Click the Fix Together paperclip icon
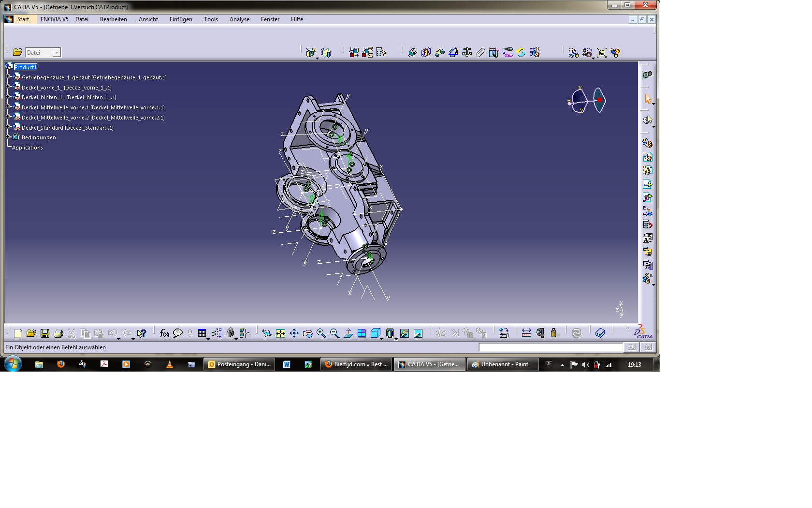The image size is (812, 508). tap(480, 52)
